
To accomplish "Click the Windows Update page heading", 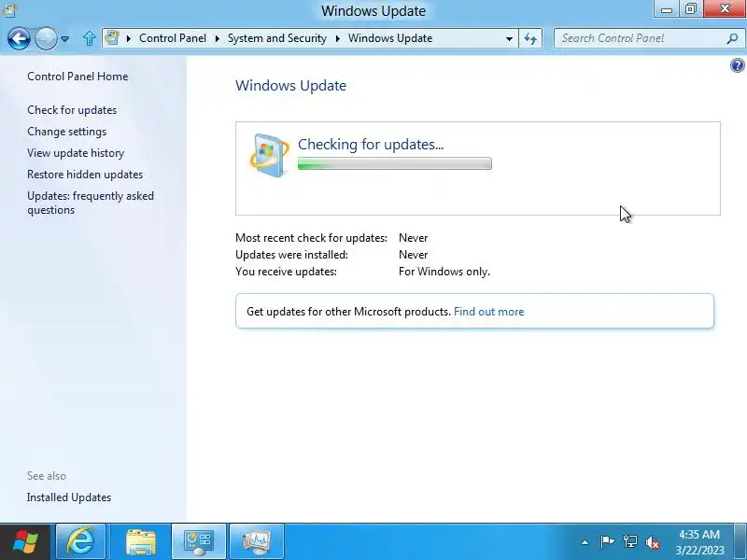I will point(290,86).
